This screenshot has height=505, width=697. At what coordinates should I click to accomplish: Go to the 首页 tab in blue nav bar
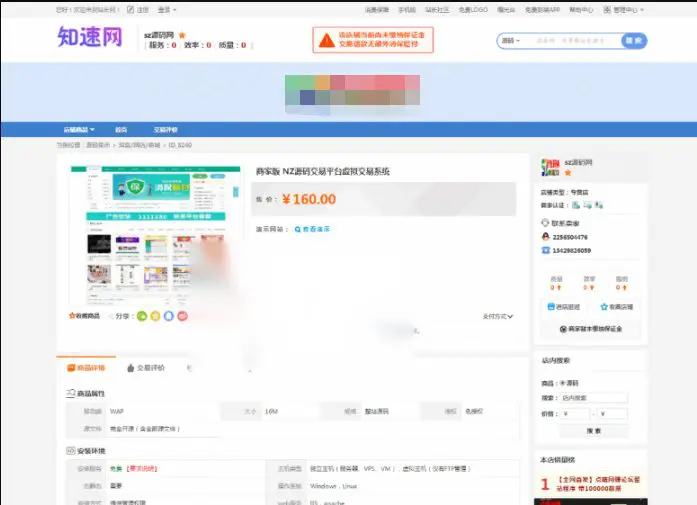pos(121,129)
